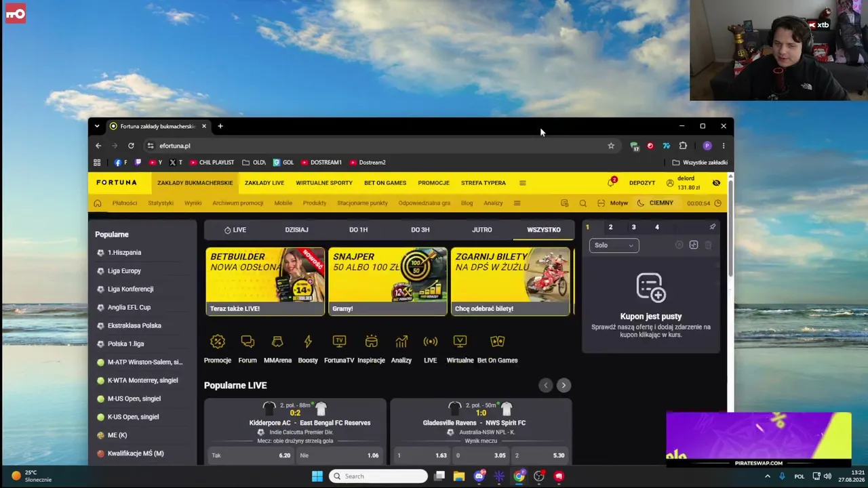Click the hide-balance crossed eye icon
Viewport: 868px width, 488px height.
(x=716, y=183)
